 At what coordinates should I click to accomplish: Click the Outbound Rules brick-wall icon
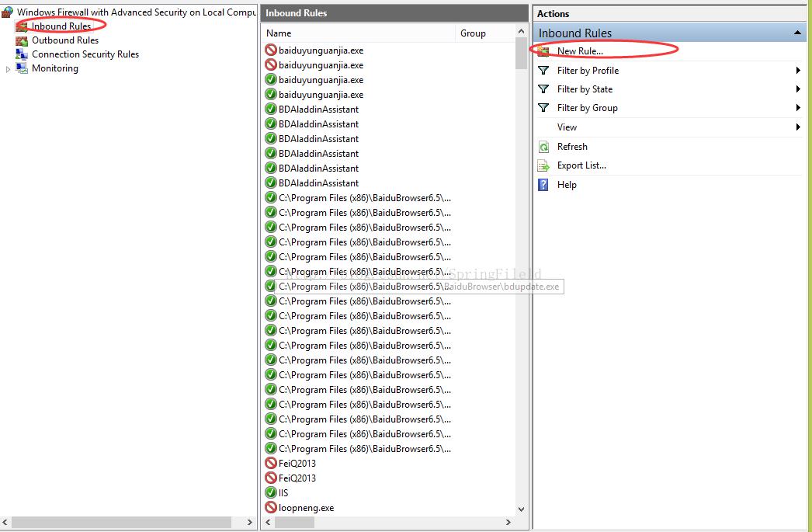pyautogui.click(x=22, y=40)
